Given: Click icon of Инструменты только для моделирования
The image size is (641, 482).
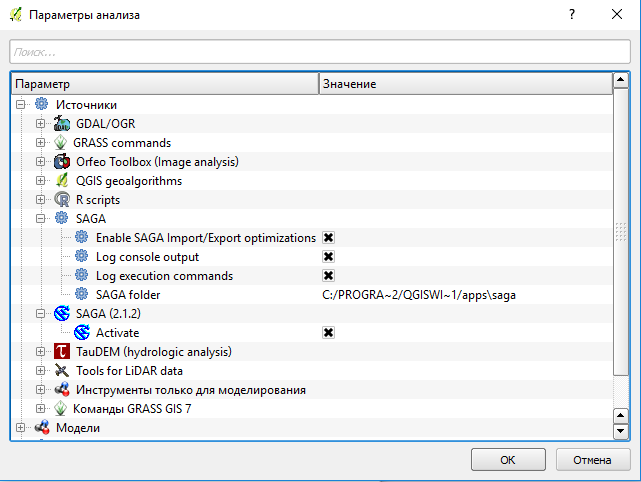Looking at the screenshot, I should point(62,389).
